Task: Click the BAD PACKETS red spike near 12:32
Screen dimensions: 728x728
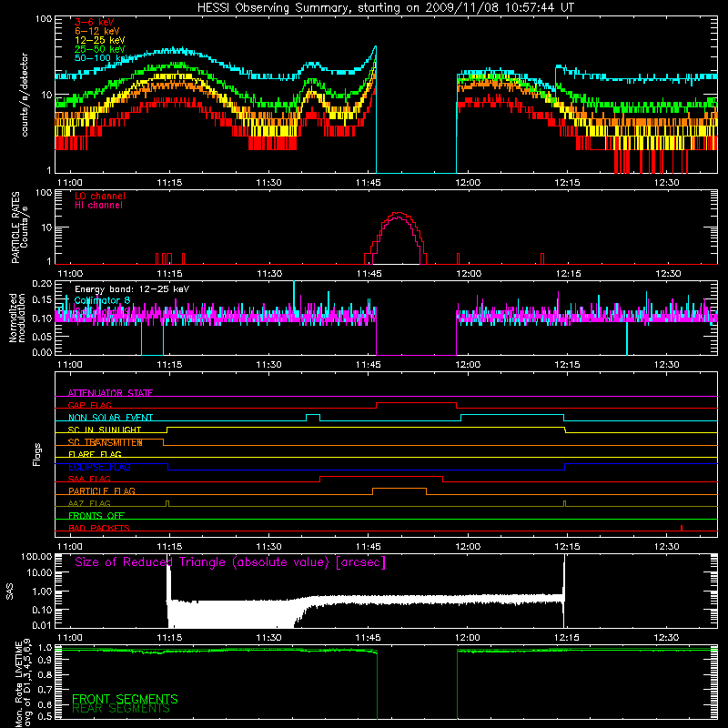Action: pos(681,528)
